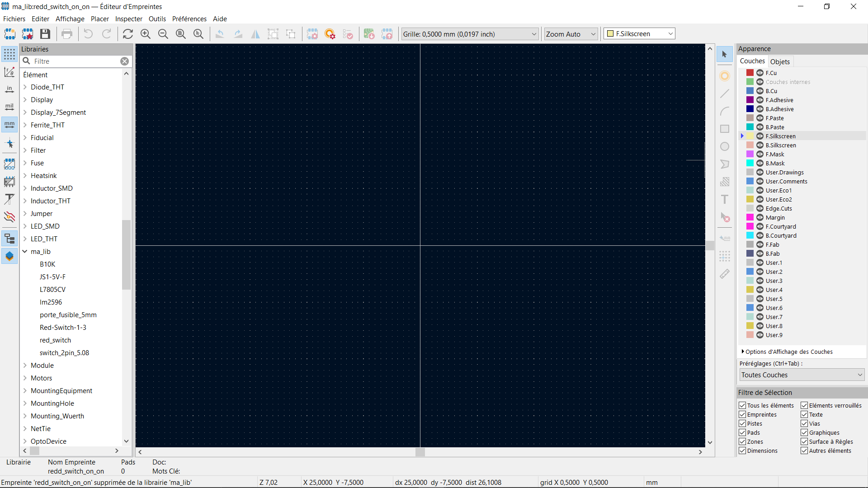Image resolution: width=868 pixels, height=488 pixels.
Task: Switch to the Objets tab
Action: pyautogui.click(x=780, y=61)
